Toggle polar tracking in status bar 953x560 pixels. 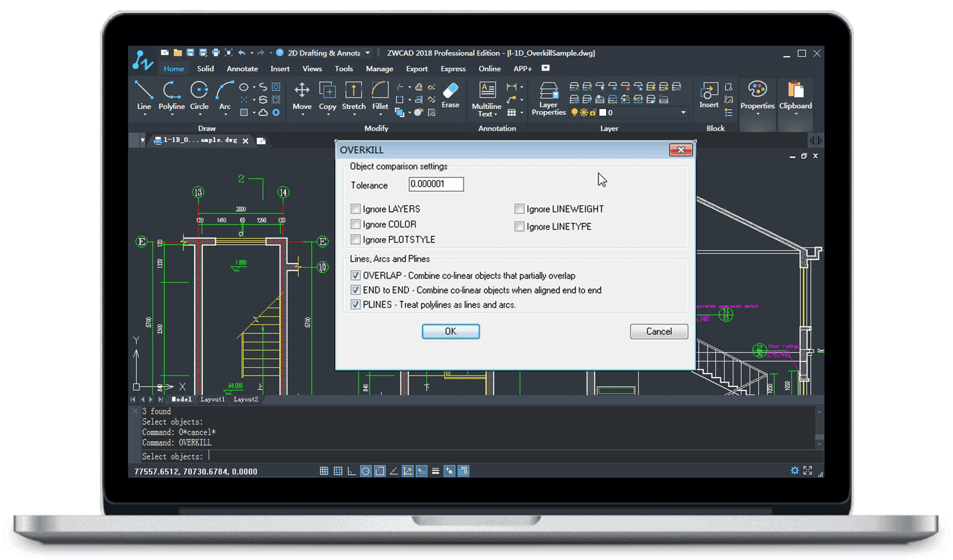[x=366, y=471]
